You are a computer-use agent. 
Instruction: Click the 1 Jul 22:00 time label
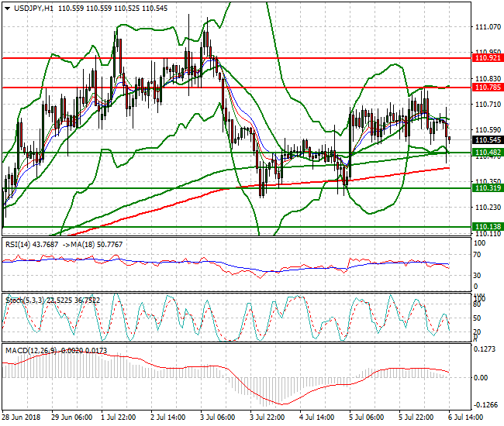pyautogui.click(x=119, y=417)
